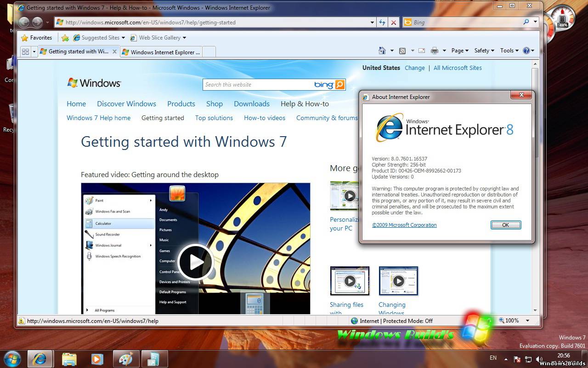Screen dimensions: 588x368
Task: Open the Products navigation link
Action: [x=181, y=104]
